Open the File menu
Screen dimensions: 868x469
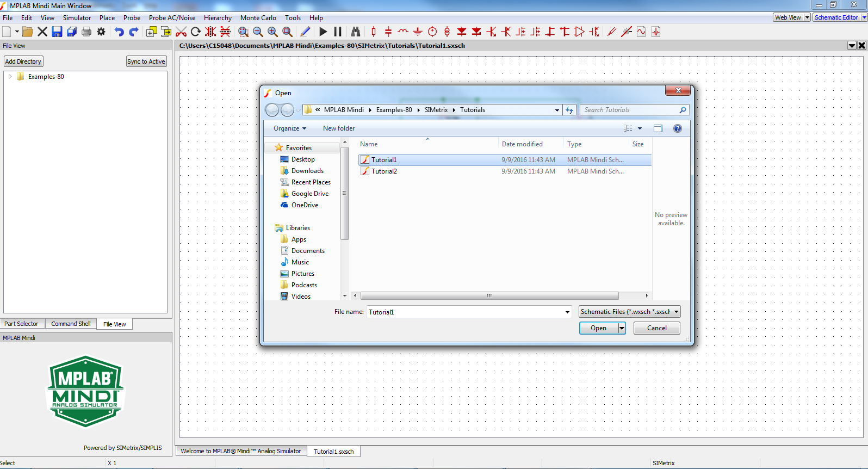pos(8,18)
